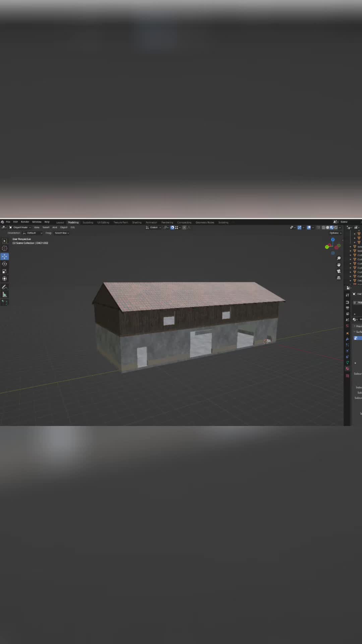The height and width of the screenshot is (644, 362).
Task: Open the Object Data green triangle tab
Action: [347, 363]
